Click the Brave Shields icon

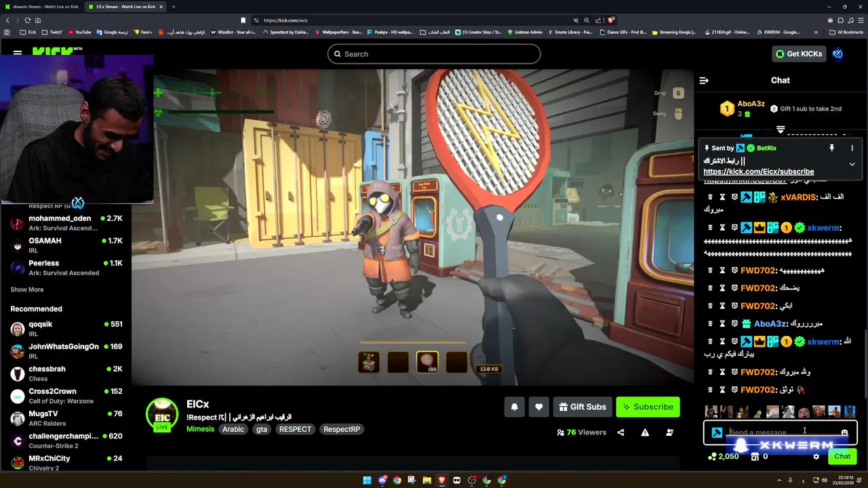611,20
